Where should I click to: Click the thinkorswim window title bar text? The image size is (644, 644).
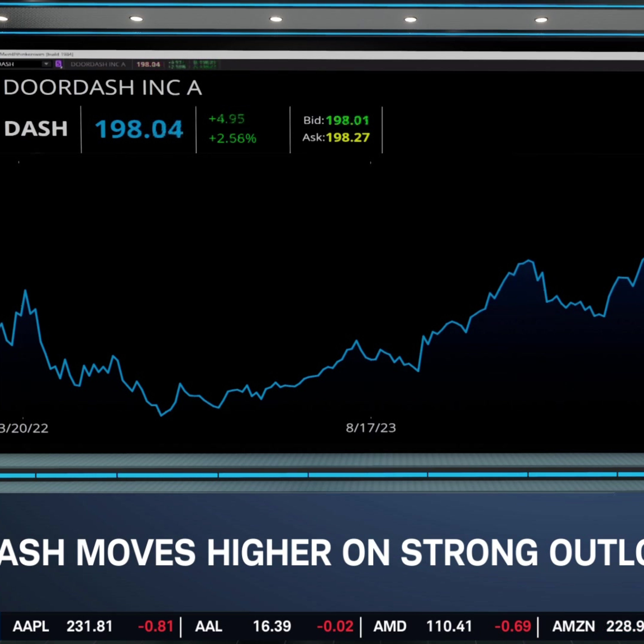tap(37, 54)
